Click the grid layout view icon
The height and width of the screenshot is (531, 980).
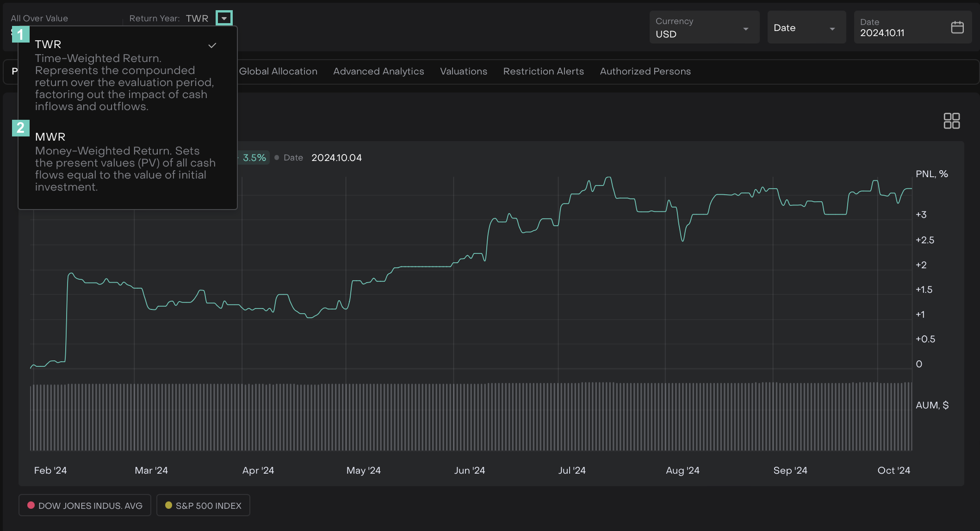[951, 121]
